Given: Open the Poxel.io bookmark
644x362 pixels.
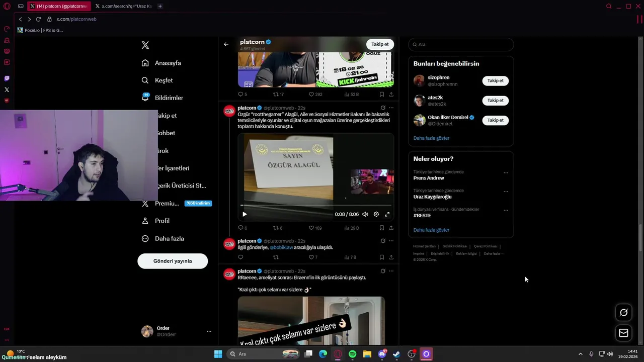Looking at the screenshot, I should click(x=40, y=30).
